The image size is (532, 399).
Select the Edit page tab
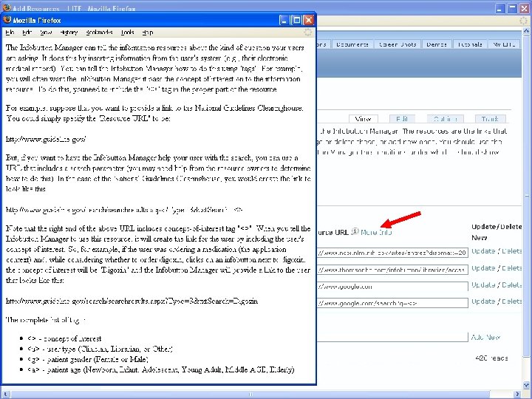[x=402, y=119]
